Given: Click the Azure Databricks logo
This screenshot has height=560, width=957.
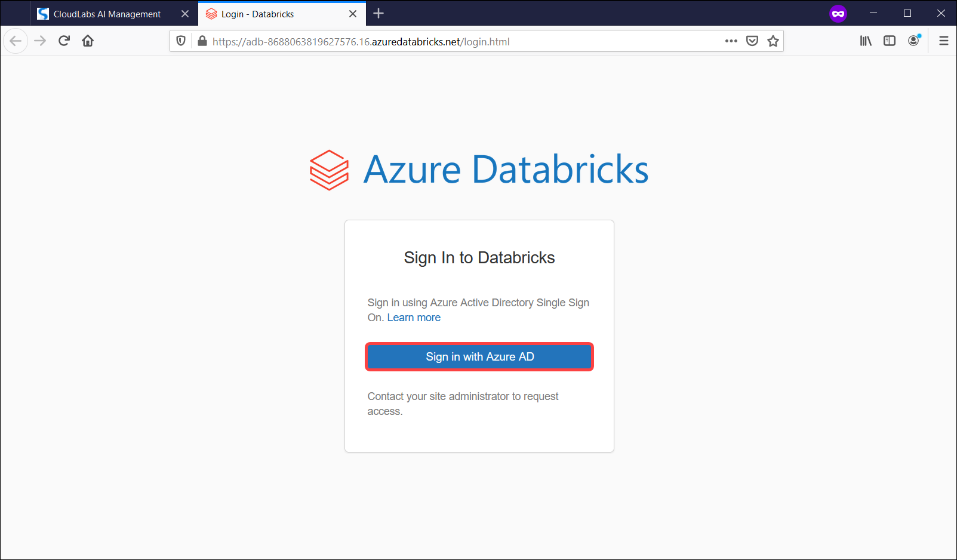Looking at the screenshot, I should (x=329, y=170).
